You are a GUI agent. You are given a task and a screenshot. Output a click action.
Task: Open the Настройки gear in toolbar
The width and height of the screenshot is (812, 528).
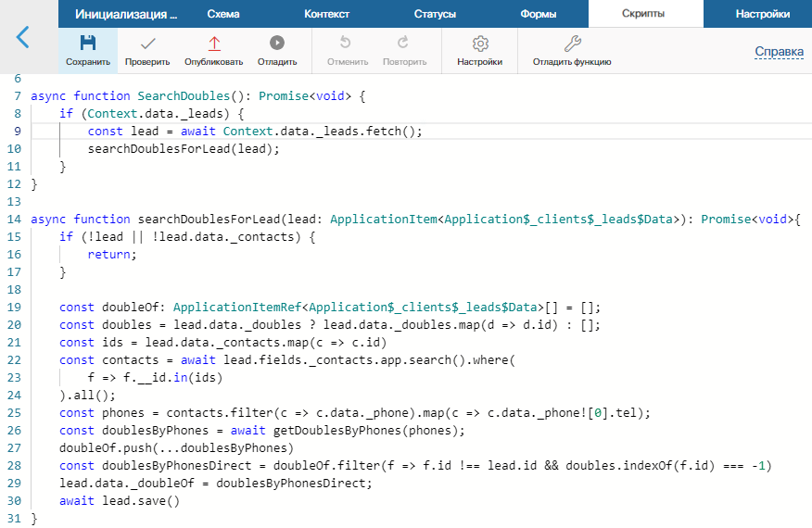(479, 51)
